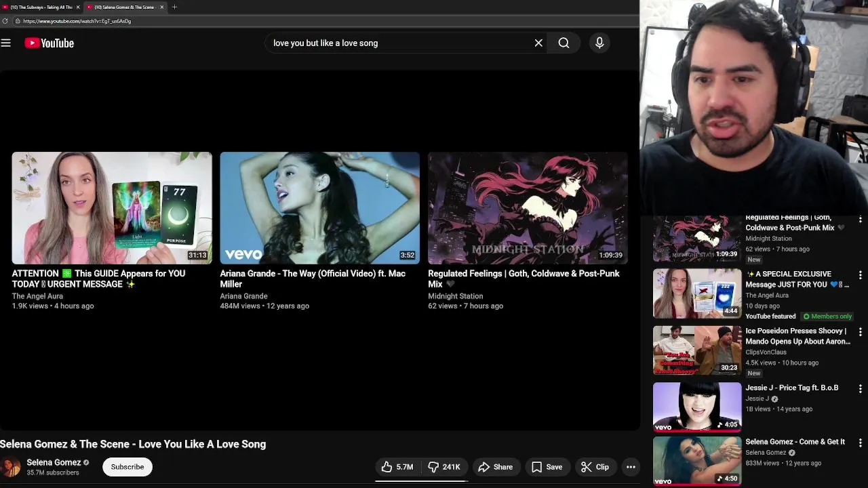Open the title 'Ariana Grande - The Way (Official Video)'

[x=313, y=279]
